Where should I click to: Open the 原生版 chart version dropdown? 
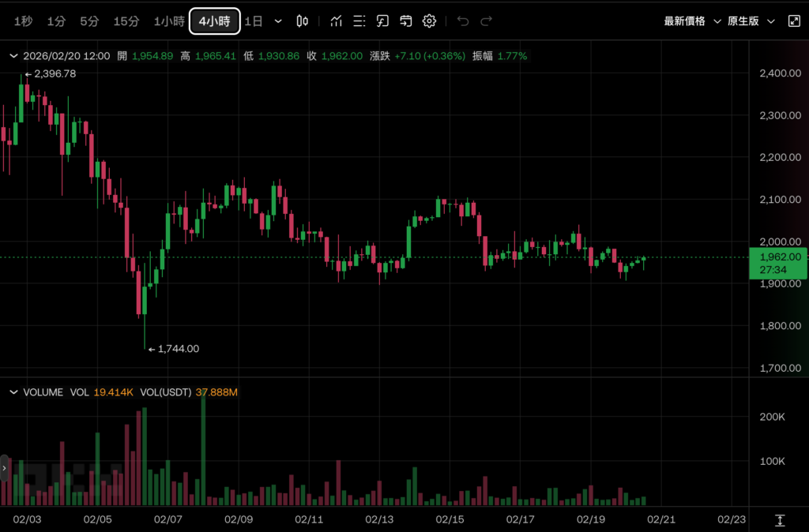point(751,21)
